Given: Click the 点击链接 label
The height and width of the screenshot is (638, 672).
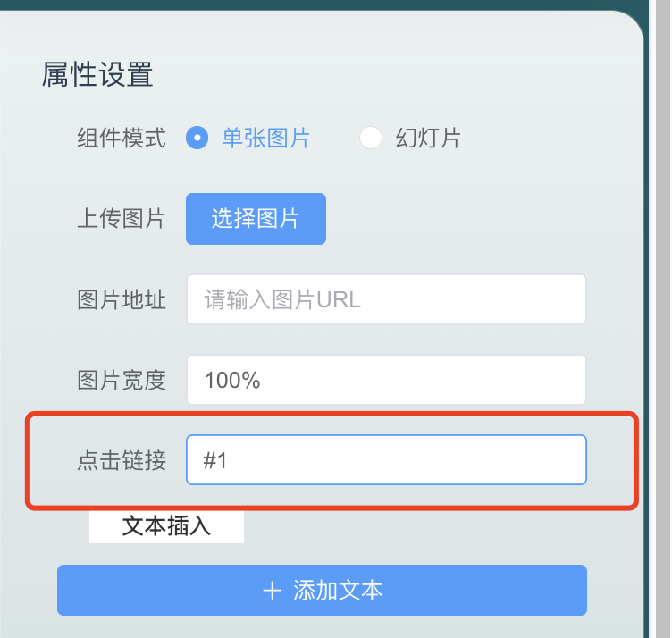Looking at the screenshot, I should (x=122, y=460).
